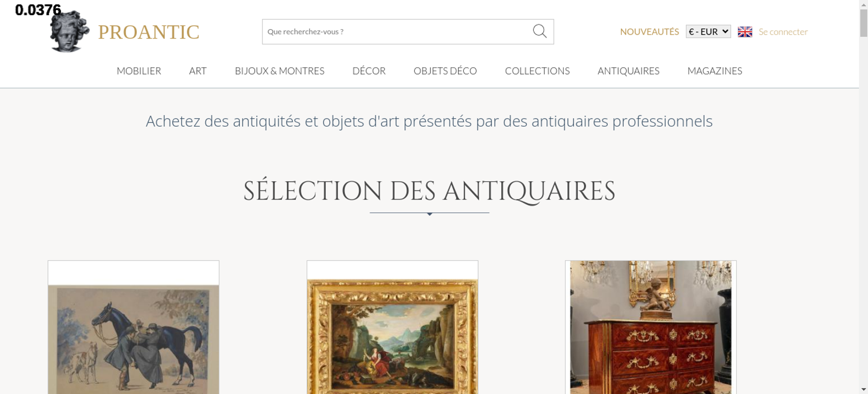The image size is (868, 394).
Task: Open the Magazines menu
Action: click(x=715, y=71)
